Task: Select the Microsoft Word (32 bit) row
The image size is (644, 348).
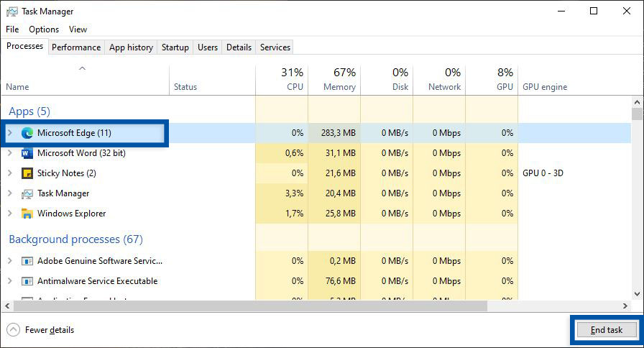Action: (x=316, y=153)
